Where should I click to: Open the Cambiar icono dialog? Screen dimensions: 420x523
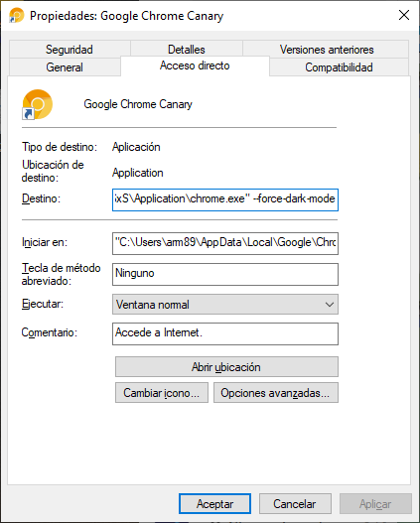tap(162, 393)
